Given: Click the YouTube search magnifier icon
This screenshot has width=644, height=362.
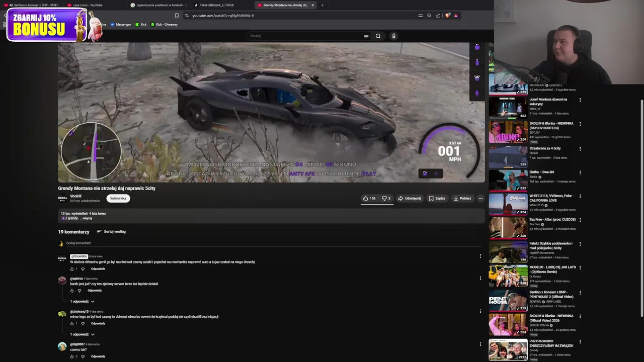Looking at the screenshot, I should click(378, 36).
